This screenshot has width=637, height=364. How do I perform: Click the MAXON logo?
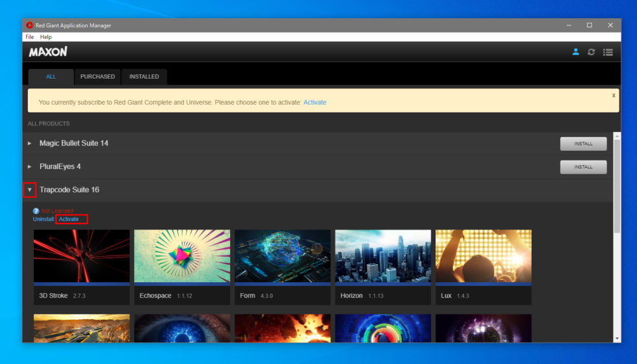(x=48, y=51)
